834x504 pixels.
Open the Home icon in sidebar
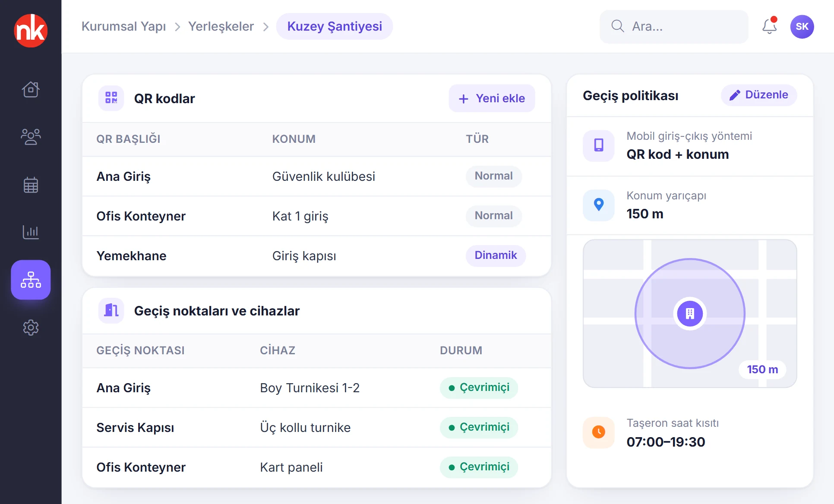tap(31, 89)
